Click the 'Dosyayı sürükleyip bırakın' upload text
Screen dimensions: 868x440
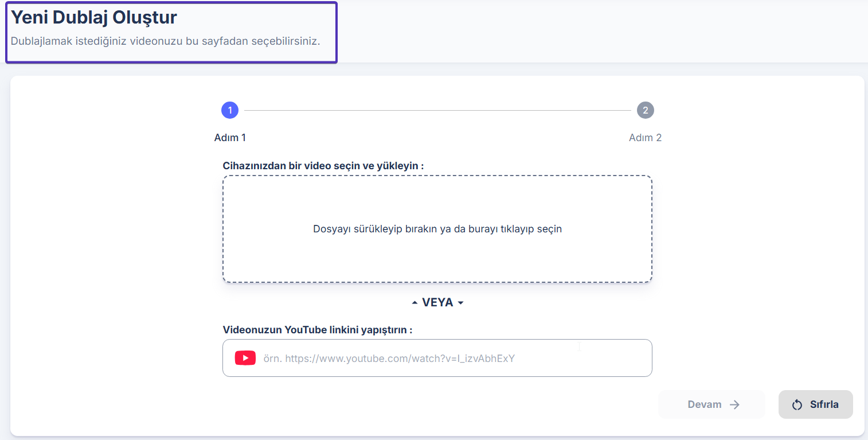point(437,229)
